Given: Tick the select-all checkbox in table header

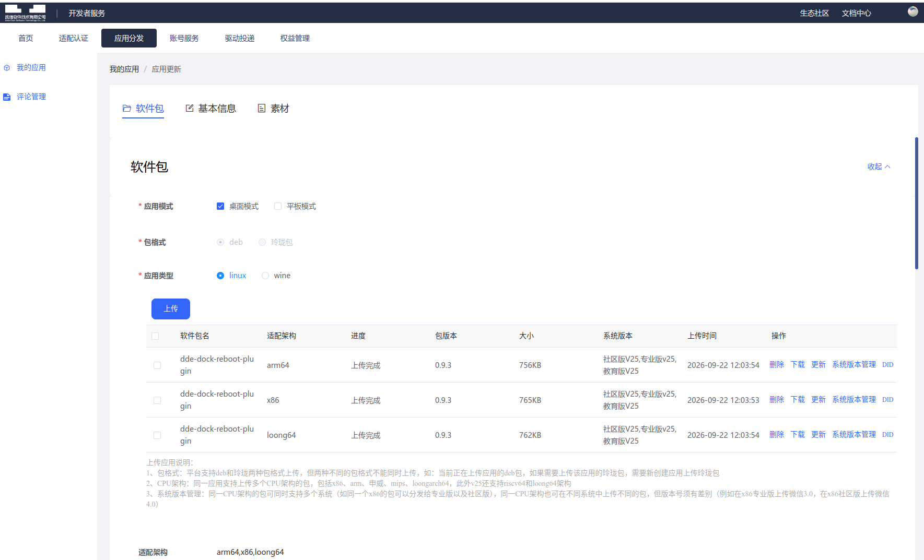Looking at the screenshot, I should (x=155, y=336).
